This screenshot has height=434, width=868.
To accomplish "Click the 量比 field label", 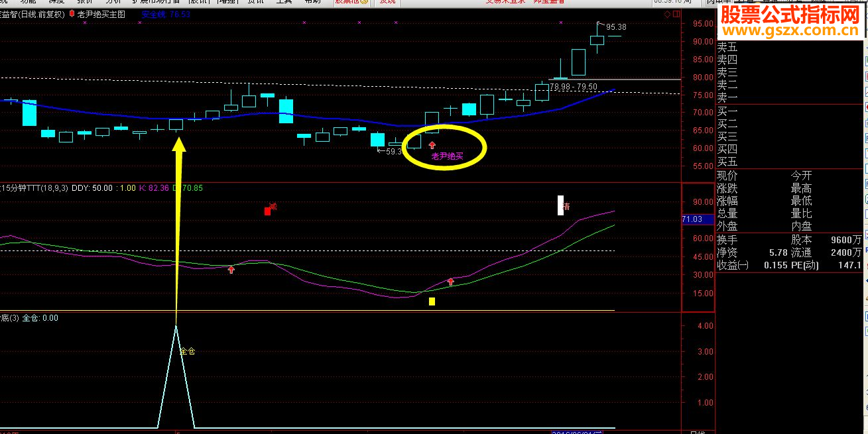I will (x=801, y=213).
